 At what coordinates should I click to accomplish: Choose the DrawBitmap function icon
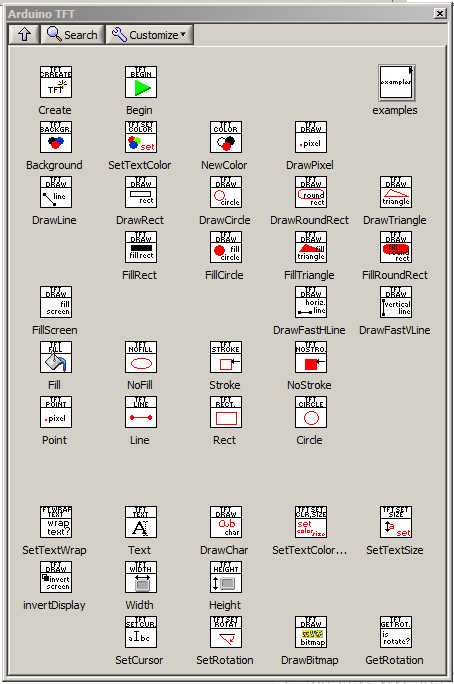pyautogui.click(x=311, y=632)
